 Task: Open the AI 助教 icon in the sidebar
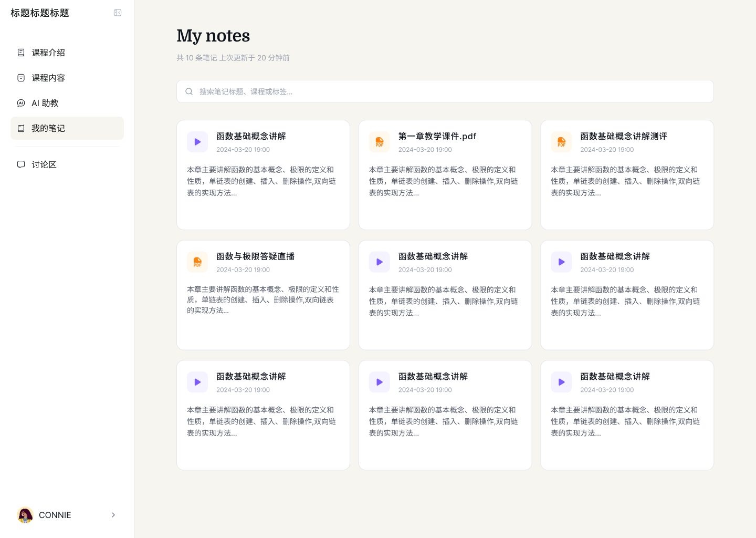pos(21,103)
